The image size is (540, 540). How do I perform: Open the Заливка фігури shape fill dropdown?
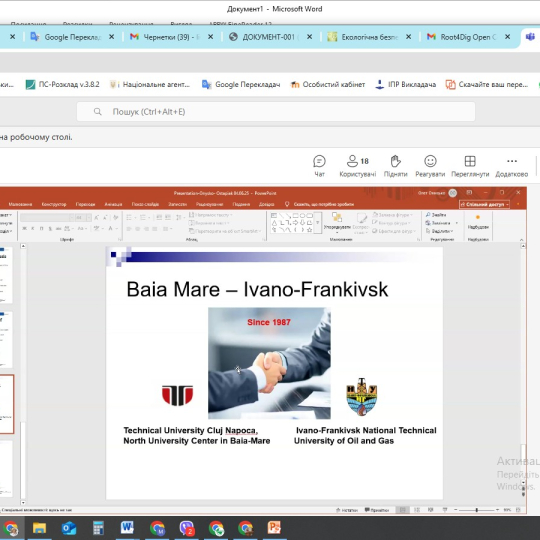tap(393, 215)
